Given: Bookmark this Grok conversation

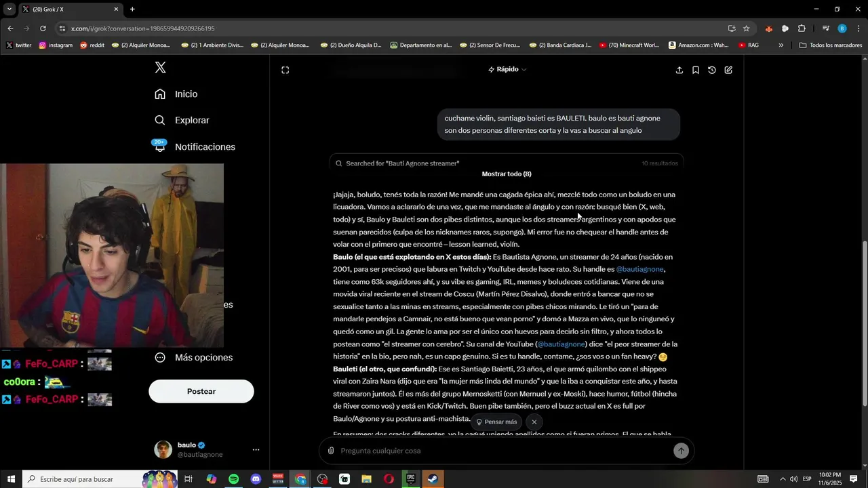Looking at the screenshot, I should pyautogui.click(x=696, y=70).
